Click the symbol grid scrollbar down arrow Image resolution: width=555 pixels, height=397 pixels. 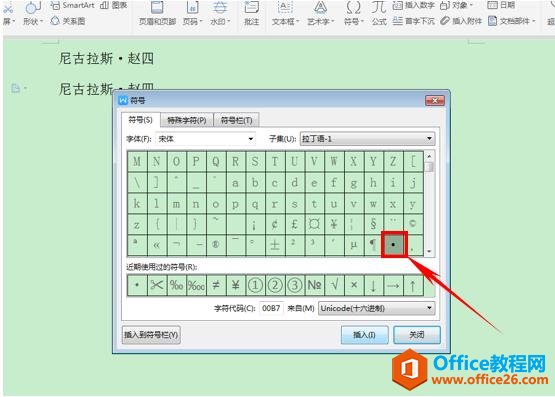point(429,251)
